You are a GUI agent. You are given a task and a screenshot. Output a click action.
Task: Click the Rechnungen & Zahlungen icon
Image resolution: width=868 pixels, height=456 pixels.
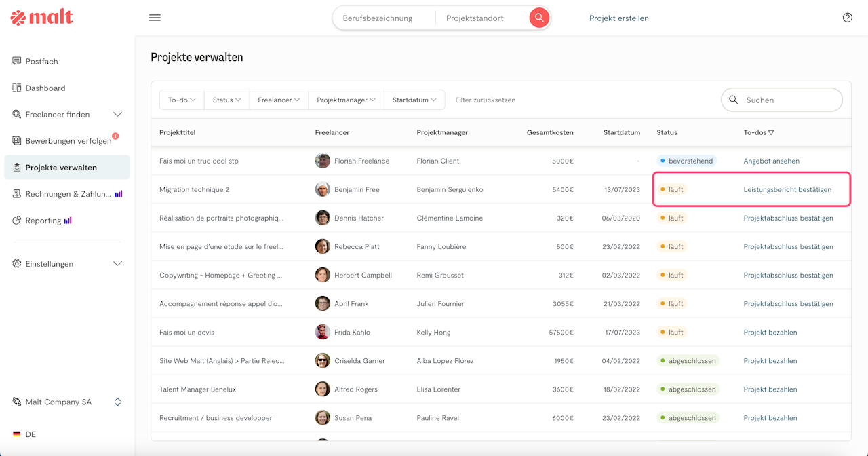coord(17,194)
